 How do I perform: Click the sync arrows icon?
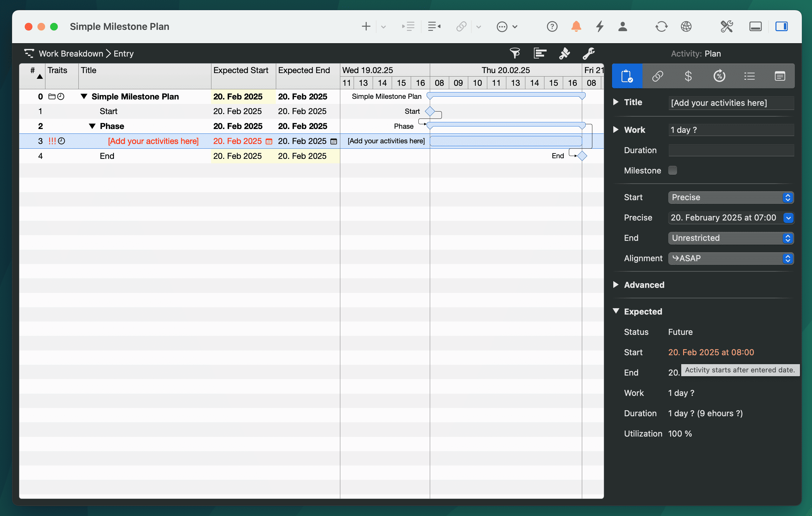(x=661, y=26)
